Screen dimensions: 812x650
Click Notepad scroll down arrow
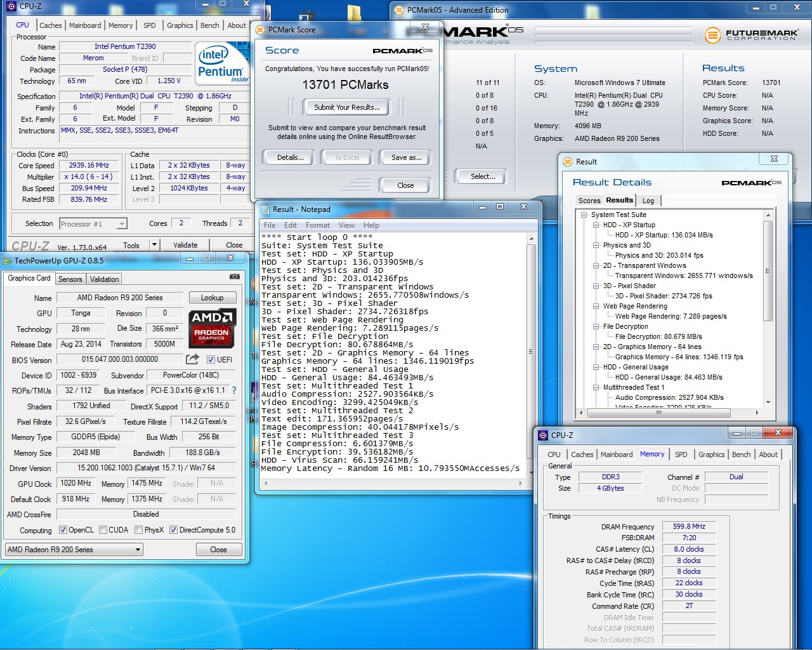pos(531,474)
